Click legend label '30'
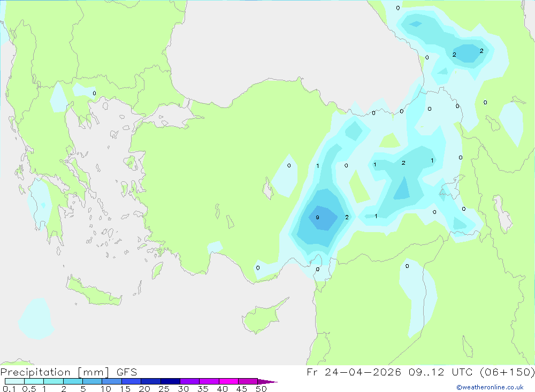Screen dimensions: 535x392 (184, 389)
